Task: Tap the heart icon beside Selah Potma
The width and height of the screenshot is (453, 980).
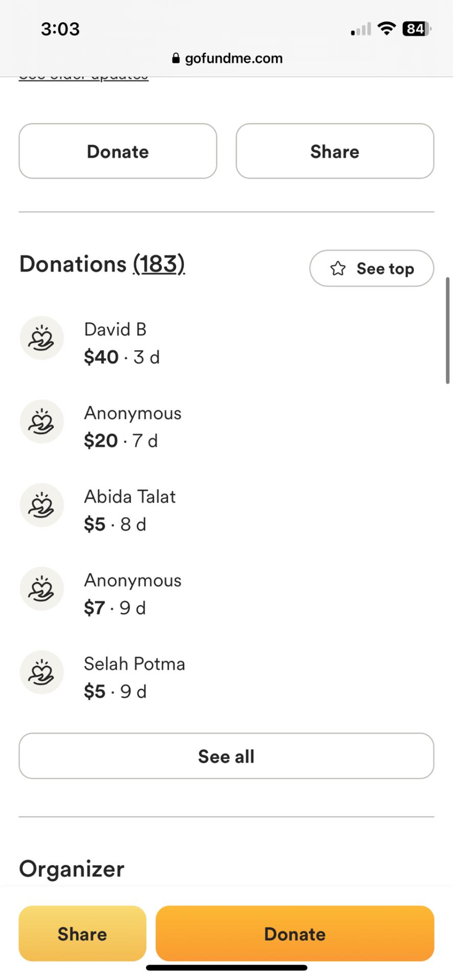Action: click(42, 672)
